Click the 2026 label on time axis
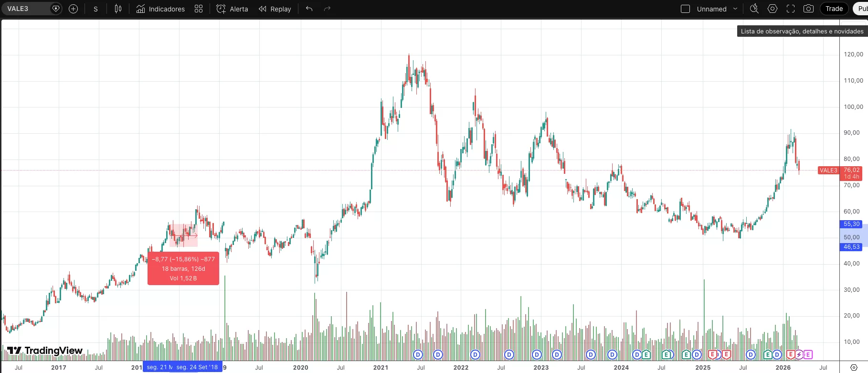 pos(783,368)
